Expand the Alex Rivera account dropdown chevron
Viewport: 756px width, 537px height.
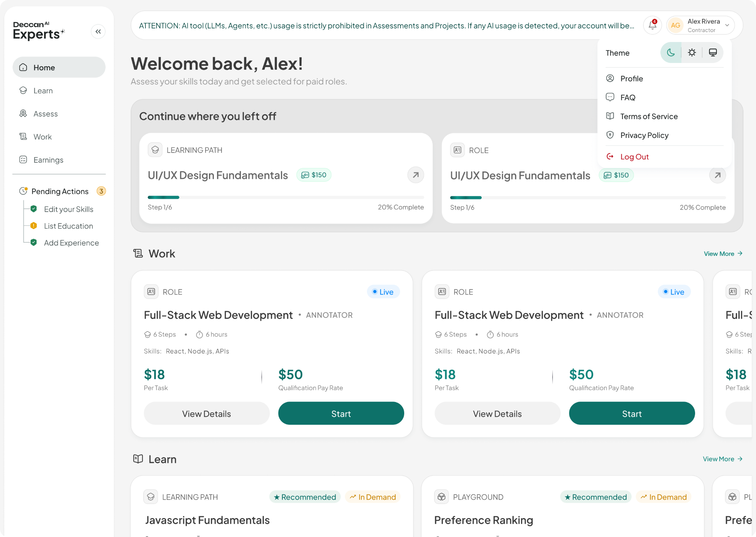[727, 25]
